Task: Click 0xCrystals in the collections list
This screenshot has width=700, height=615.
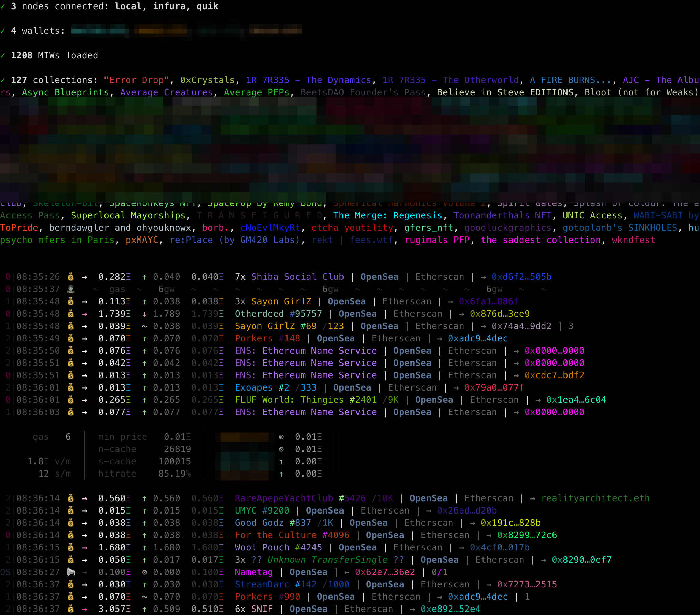Action: pyautogui.click(x=208, y=80)
